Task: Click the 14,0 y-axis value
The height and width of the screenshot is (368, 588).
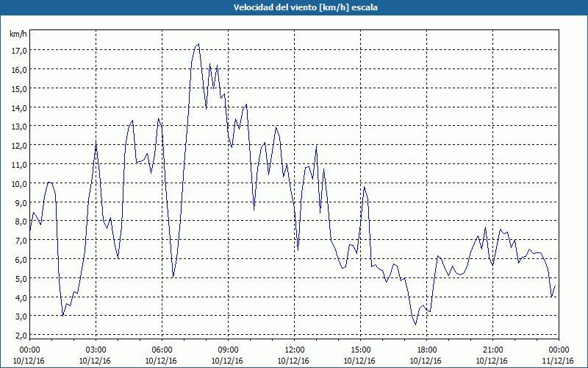Action: (19, 107)
